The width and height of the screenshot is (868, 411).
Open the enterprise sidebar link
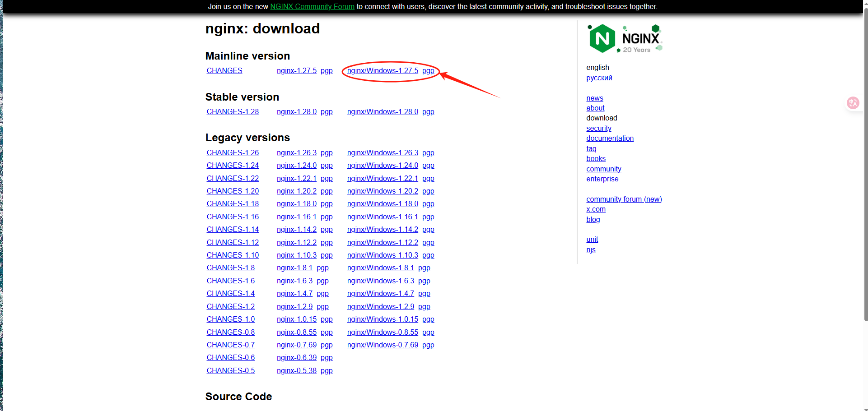602,179
